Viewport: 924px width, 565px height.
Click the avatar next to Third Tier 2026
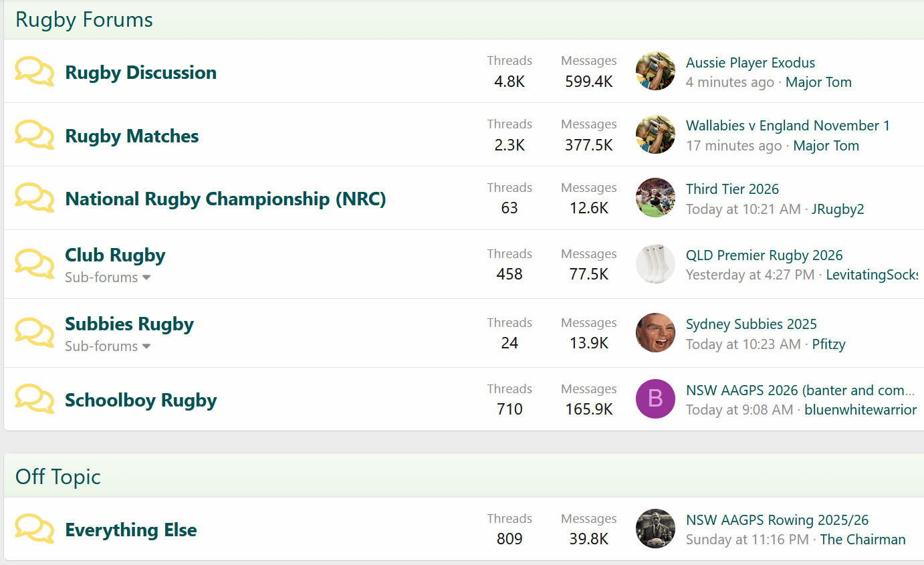point(655,198)
